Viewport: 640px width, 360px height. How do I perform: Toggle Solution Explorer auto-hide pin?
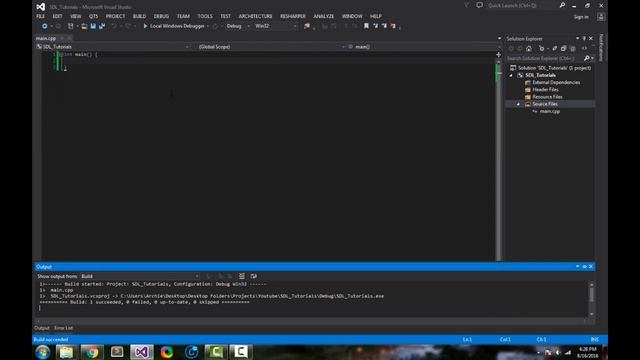click(584, 38)
